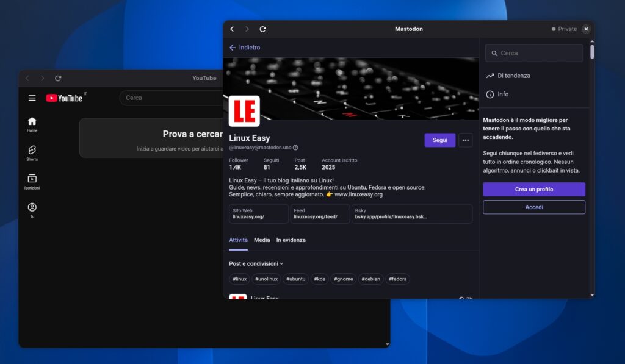625x364 pixels.
Task: Go back in the YouTube window
Action: [27, 79]
